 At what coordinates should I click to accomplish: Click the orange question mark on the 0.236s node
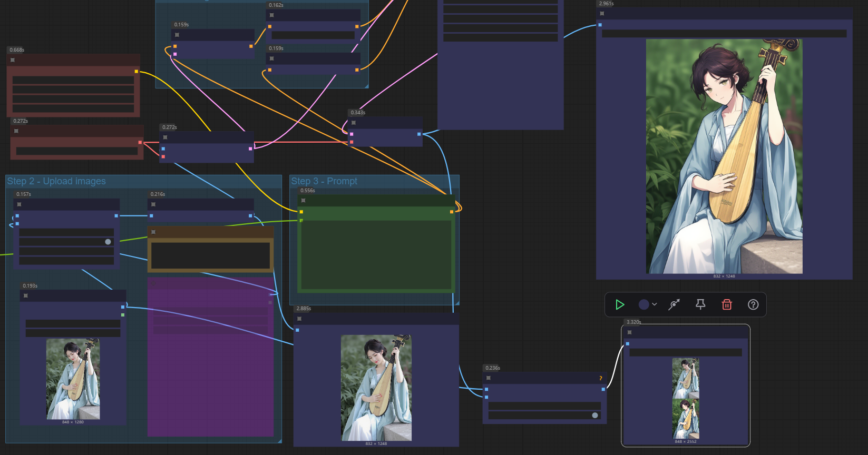600,378
